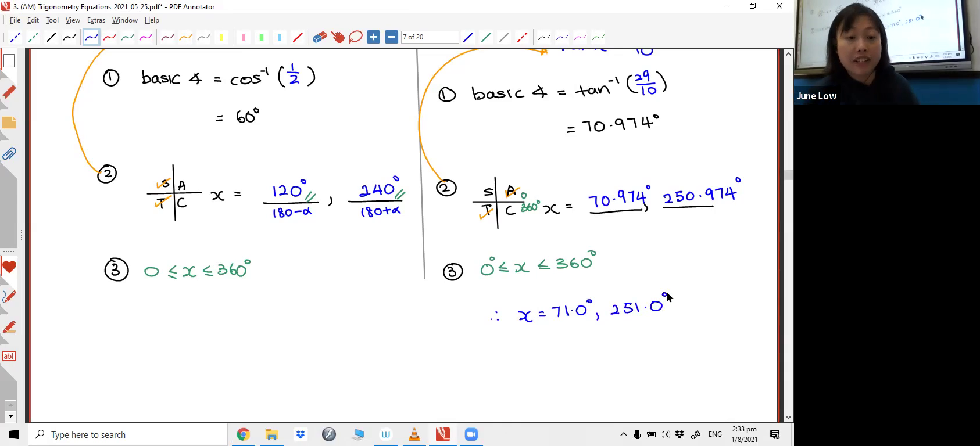This screenshot has height=446, width=980.
Task: Click the document vertical scrollbar thumb
Action: pyautogui.click(x=788, y=175)
